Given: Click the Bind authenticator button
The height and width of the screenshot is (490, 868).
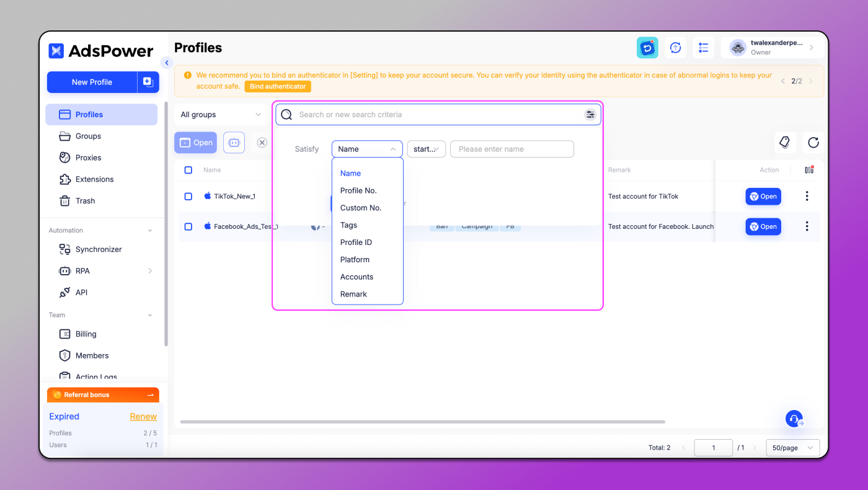Looking at the screenshot, I should click(x=277, y=87).
